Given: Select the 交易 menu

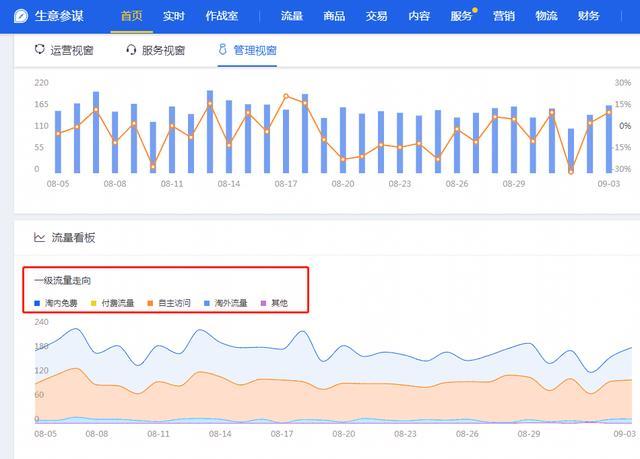Looking at the screenshot, I should pyautogui.click(x=376, y=16).
